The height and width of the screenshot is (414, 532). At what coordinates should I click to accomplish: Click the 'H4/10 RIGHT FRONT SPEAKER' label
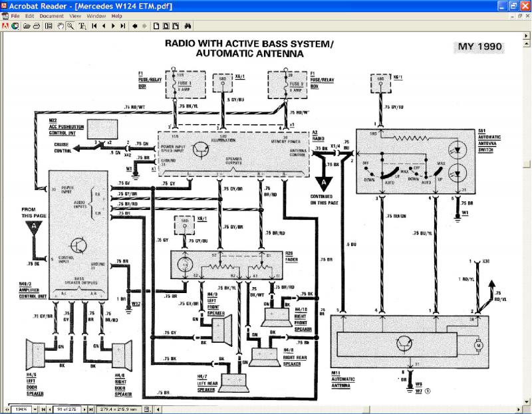tap(303, 320)
